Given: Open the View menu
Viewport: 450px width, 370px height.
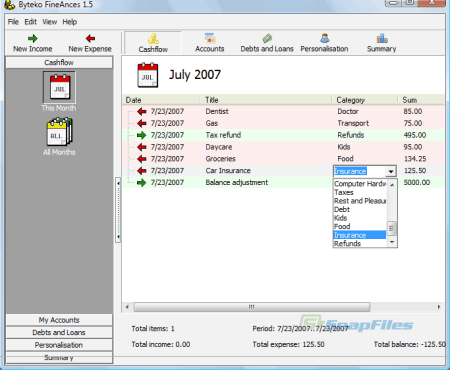Looking at the screenshot, I should [49, 22].
